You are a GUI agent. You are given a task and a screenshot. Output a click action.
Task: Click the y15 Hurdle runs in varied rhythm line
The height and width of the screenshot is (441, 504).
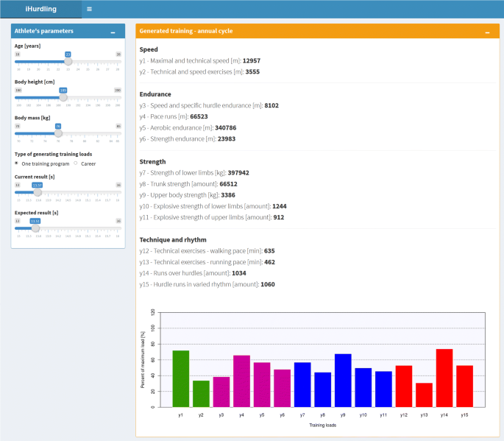coord(207,284)
